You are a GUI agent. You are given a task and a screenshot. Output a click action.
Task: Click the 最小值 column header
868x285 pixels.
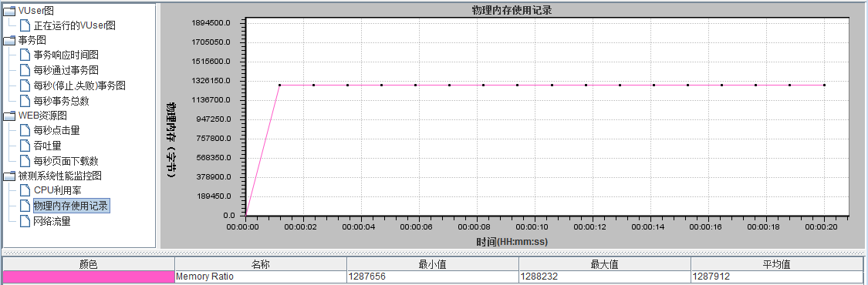point(432,264)
